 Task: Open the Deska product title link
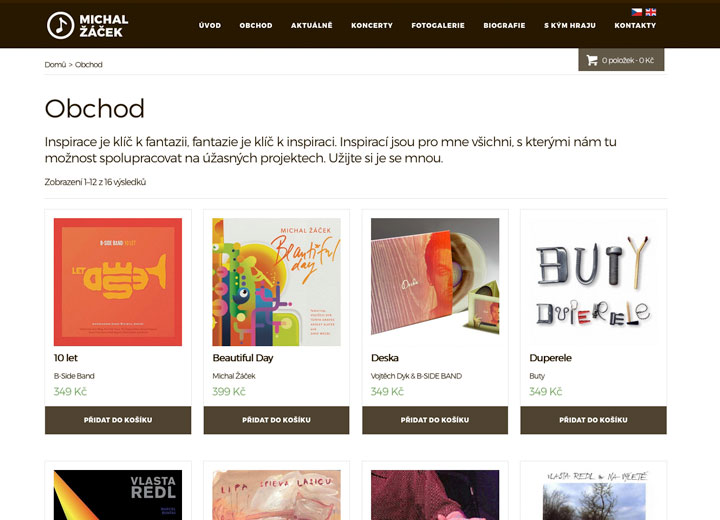[385, 358]
